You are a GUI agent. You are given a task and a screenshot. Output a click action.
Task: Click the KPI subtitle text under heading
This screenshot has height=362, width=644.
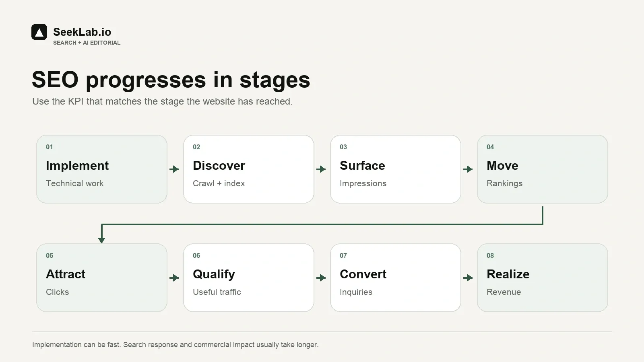(x=162, y=101)
